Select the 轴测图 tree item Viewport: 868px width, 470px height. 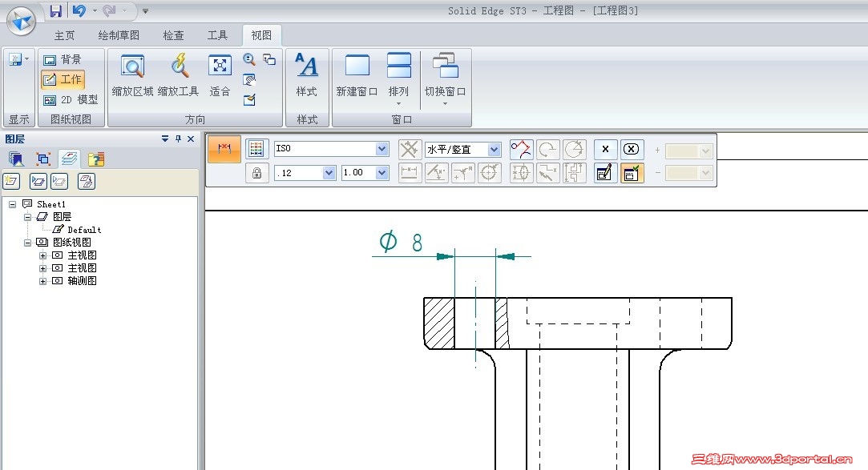(x=82, y=281)
